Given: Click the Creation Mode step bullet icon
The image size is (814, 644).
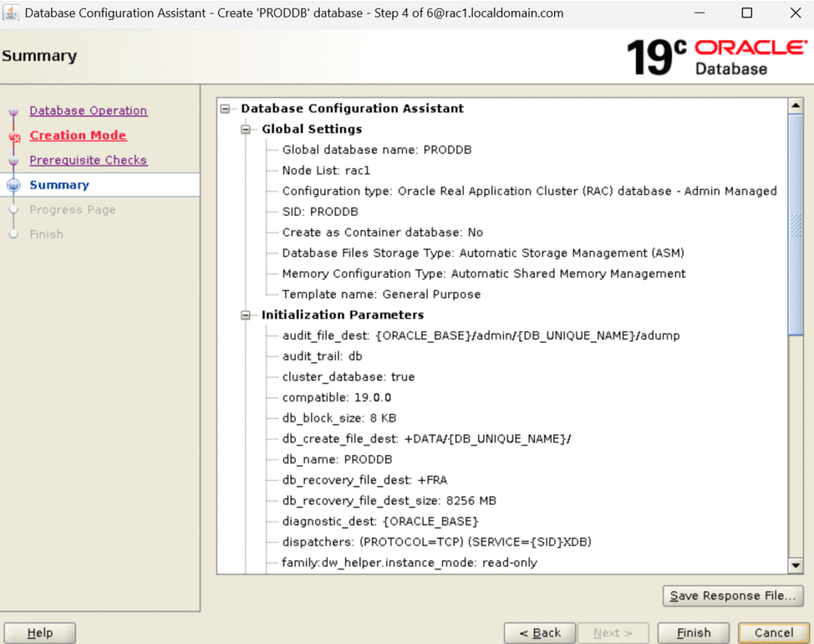Looking at the screenshot, I should pos(14,137).
